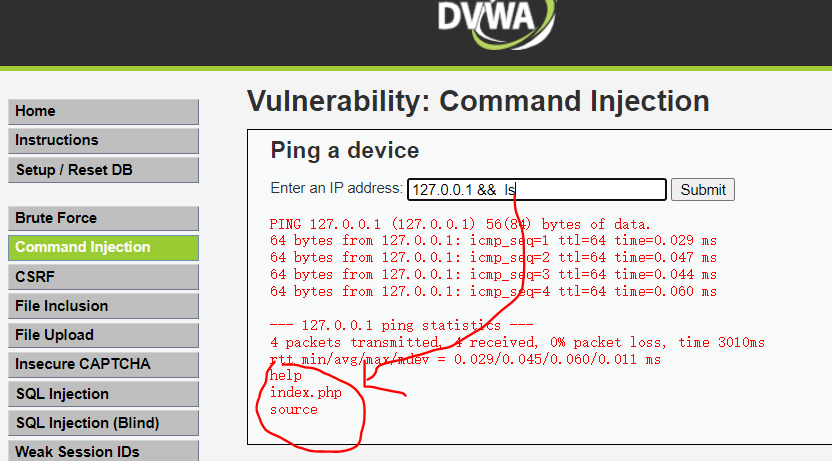The image size is (832, 461).
Task: Open Weak Session IDs page
Action: [103, 451]
